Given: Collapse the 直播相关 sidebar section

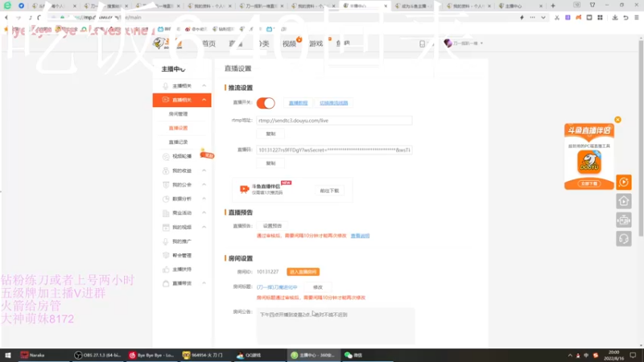Looking at the screenshot, I should (x=204, y=100).
